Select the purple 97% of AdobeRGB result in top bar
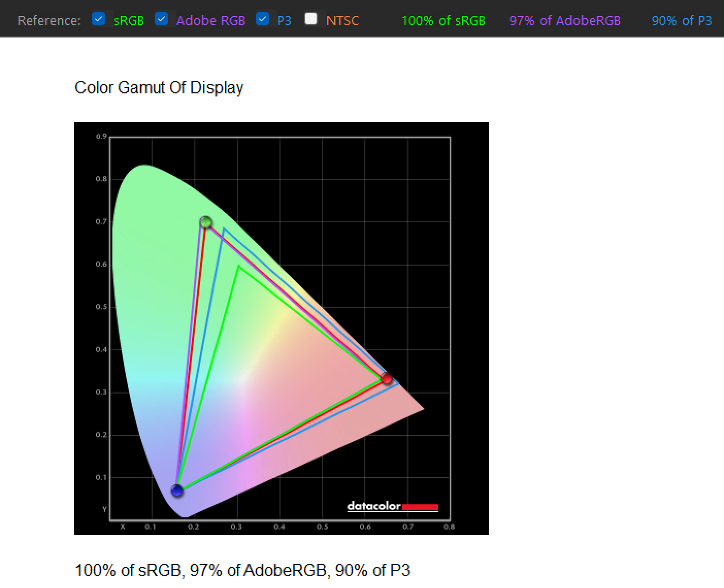 click(x=565, y=21)
